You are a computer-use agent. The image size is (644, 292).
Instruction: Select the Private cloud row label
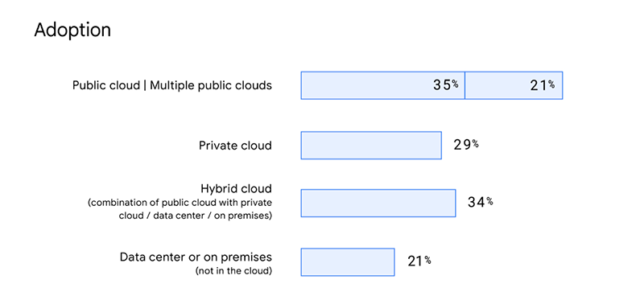click(235, 146)
